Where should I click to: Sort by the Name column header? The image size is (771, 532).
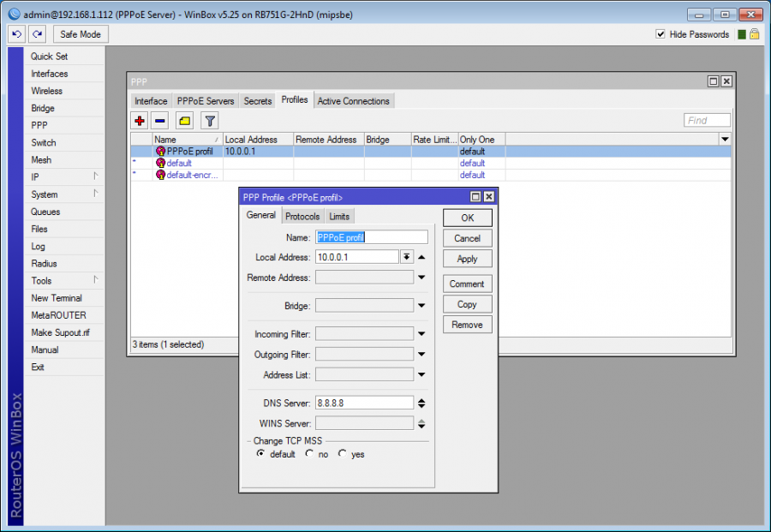[x=188, y=139]
